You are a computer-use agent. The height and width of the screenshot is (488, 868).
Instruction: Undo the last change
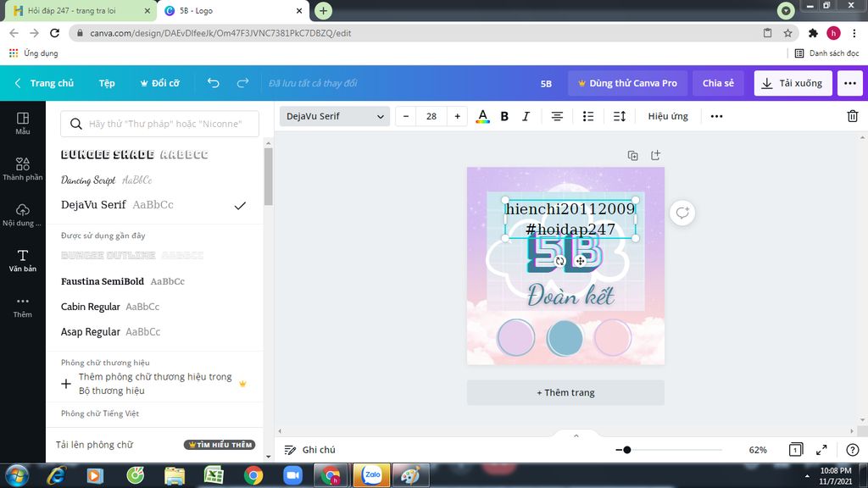213,83
